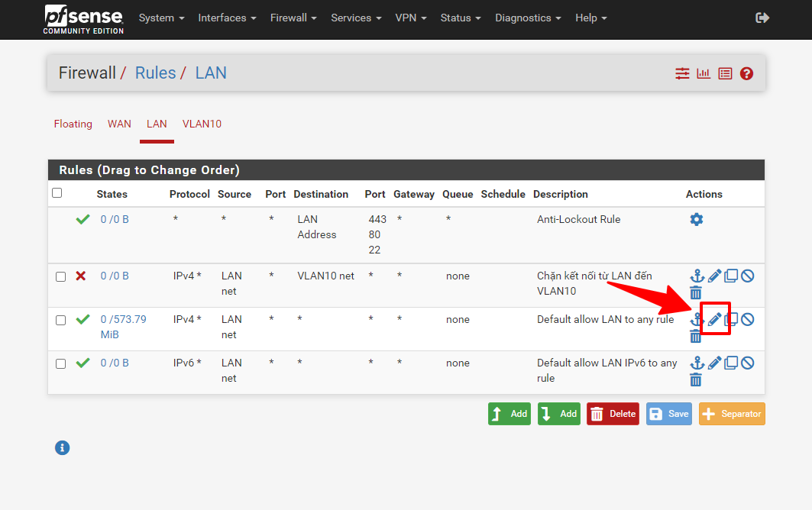Click the anchor icon on IPv6 rule
This screenshot has width=812, height=510.
pos(696,363)
